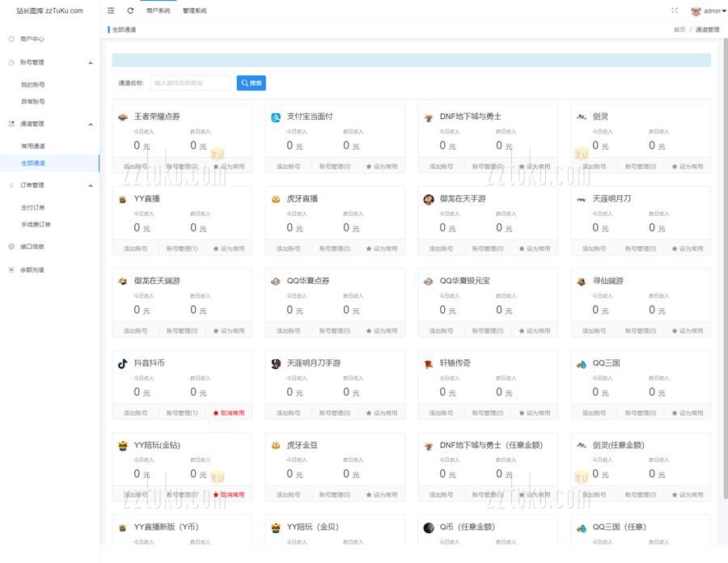Toggle 取消常用 on YY陪玩(金钻) card
This screenshot has height=563, width=728.
(x=228, y=495)
